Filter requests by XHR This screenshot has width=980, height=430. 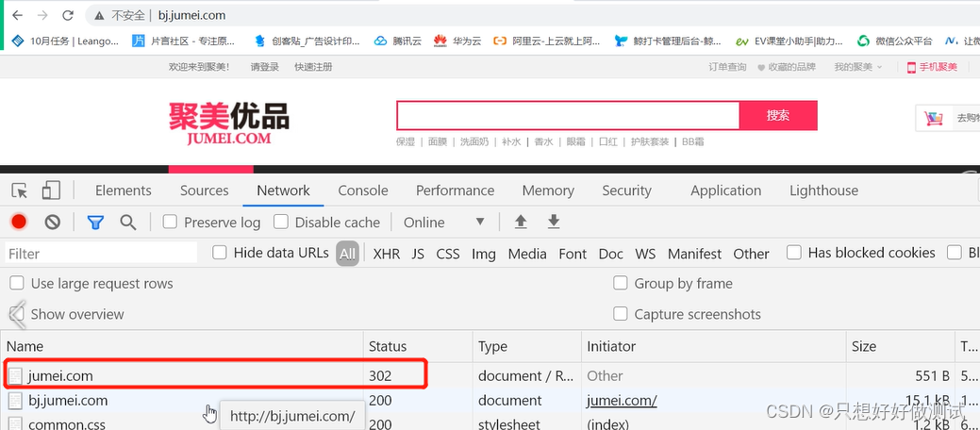[387, 254]
